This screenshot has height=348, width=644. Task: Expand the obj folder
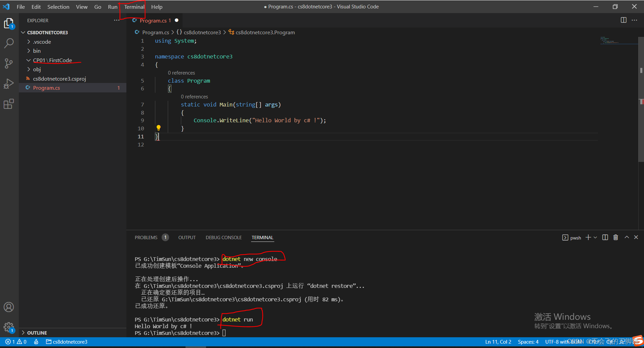tap(73, 69)
